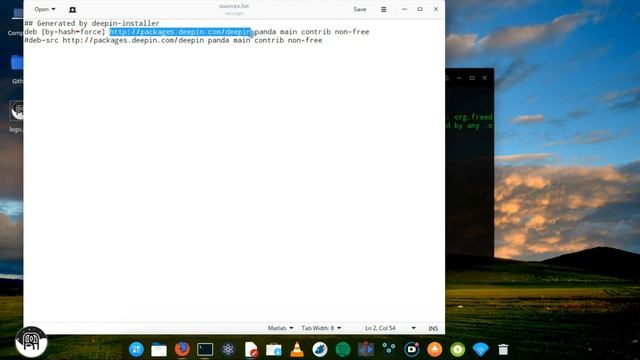Viewport: 640px width, 360px height.
Task: Open the app store dock icon
Action: (x=274, y=350)
